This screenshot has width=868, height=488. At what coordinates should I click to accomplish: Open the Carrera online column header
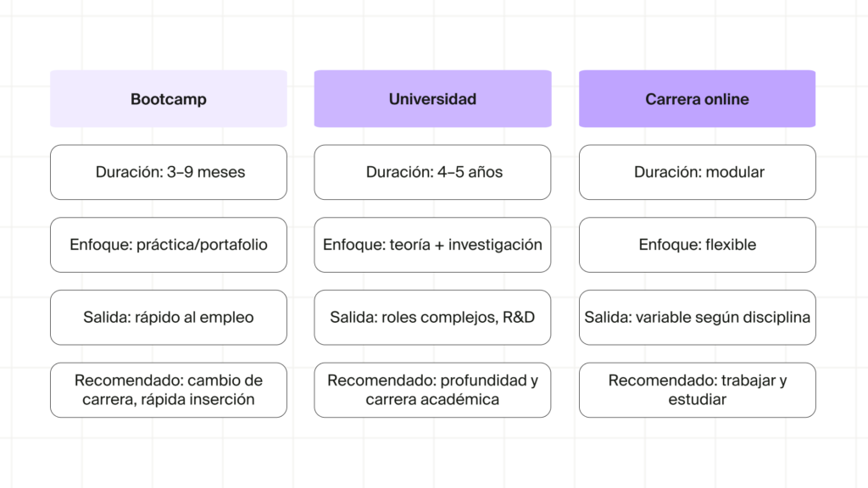point(697,99)
